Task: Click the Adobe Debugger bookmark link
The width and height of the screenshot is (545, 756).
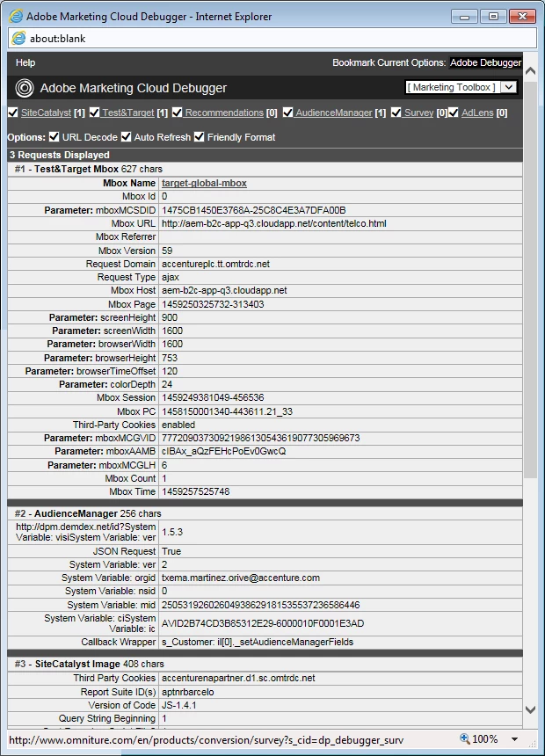Action: coord(485,62)
